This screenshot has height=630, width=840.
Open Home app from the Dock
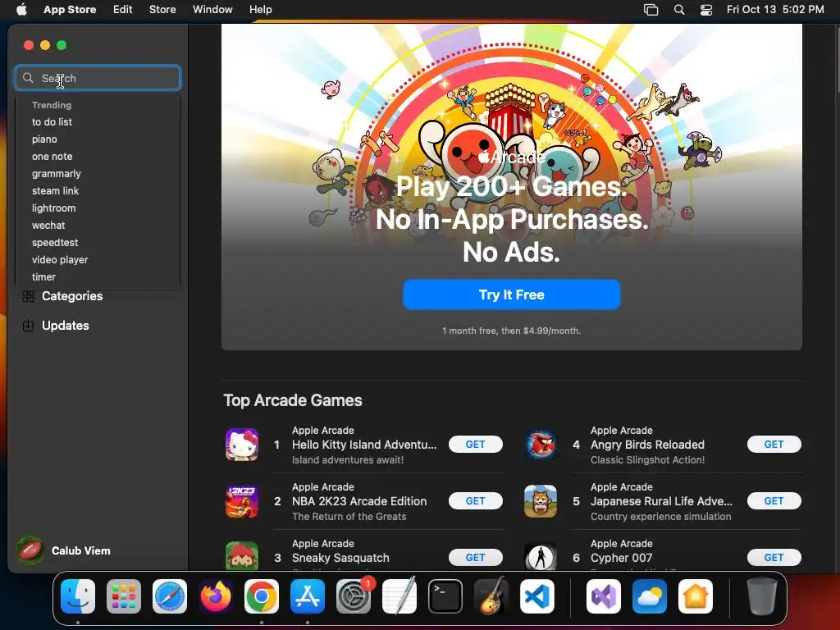(696, 596)
